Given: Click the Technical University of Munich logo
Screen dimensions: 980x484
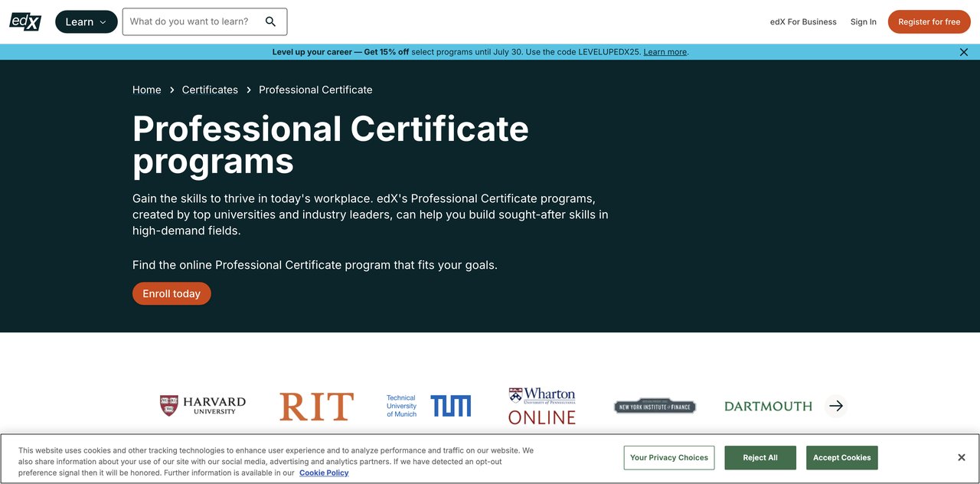Looking at the screenshot, I should [x=428, y=406].
